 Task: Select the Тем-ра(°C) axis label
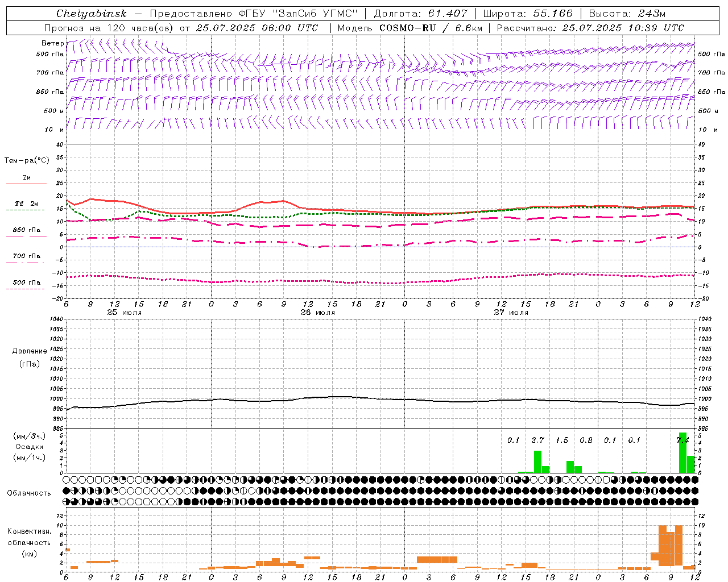(x=27, y=161)
